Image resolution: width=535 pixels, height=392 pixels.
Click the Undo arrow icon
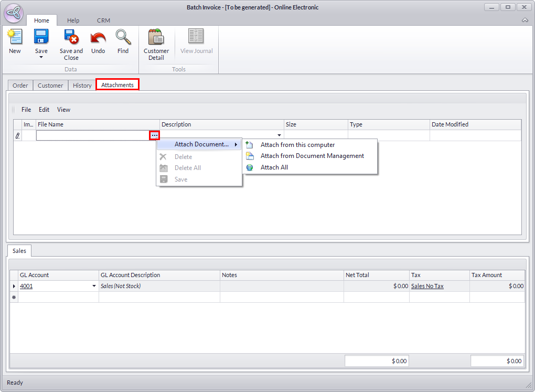[x=98, y=37]
